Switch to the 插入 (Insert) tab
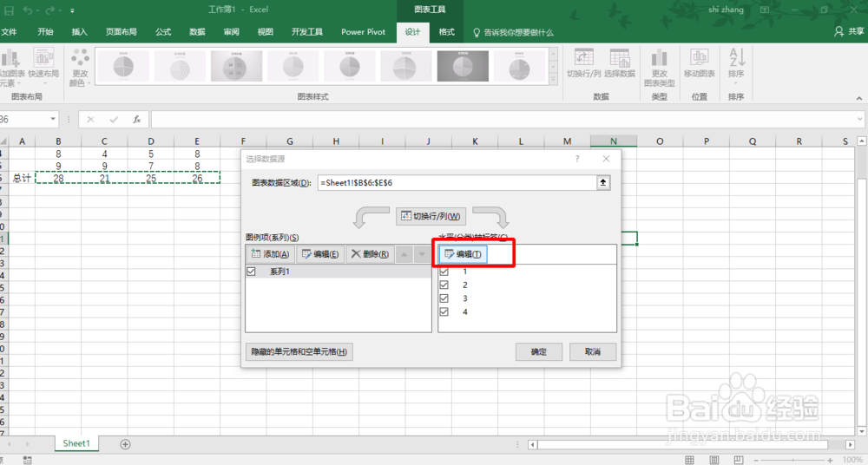Viewport: 868px width, 465px height. point(80,32)
